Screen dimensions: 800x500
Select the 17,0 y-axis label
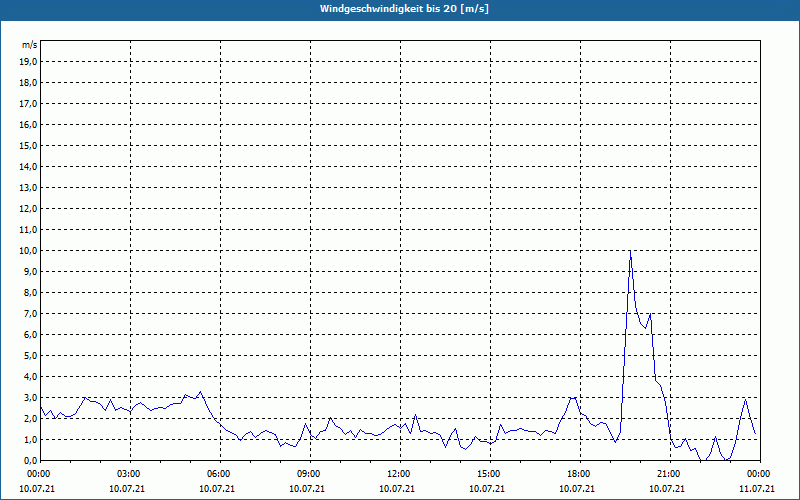coord(28,104)
